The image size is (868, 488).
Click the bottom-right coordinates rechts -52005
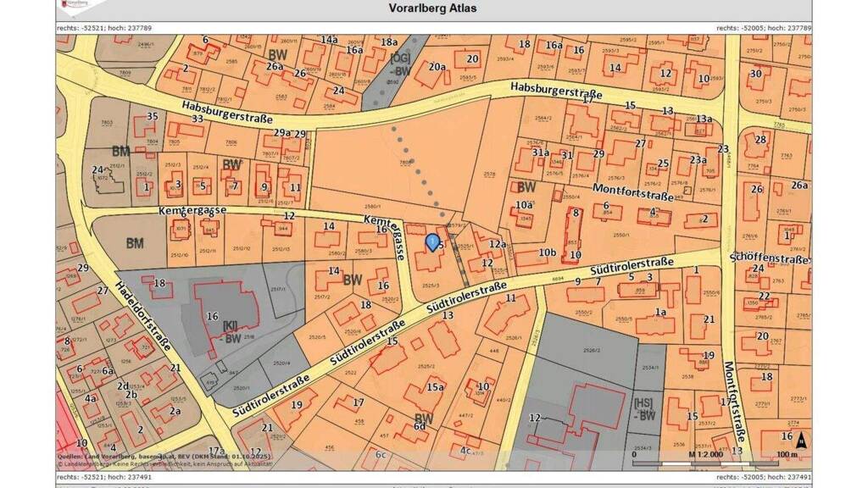pyautogui.click(x=763, y=478)
